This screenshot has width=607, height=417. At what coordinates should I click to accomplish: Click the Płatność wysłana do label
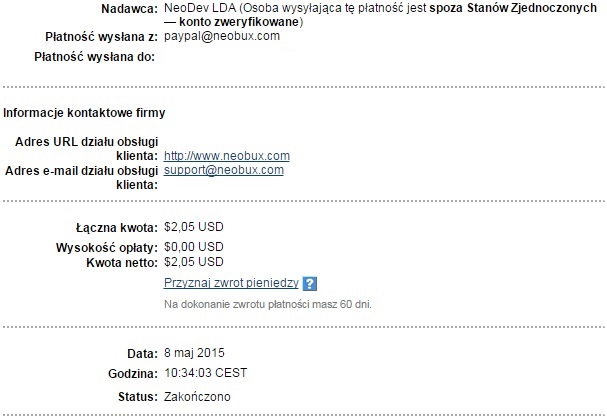(x=94, y=57)
